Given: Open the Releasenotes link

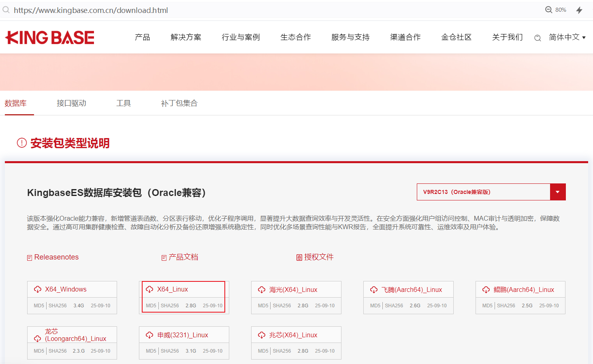Looking at the screenshot, I should pyautogui.click(x=56, y=257).
